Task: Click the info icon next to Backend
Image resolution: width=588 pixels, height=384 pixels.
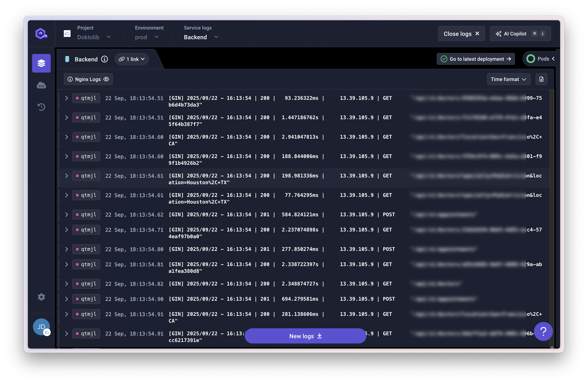Action: coord(105,59)
